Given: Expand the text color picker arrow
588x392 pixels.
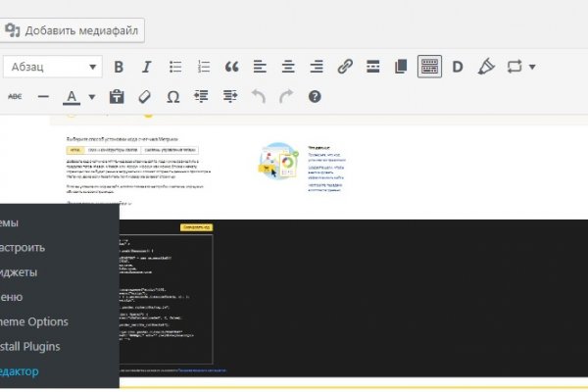Looking at the screenshot, I should pyautogui.click(x=92, y=96).
